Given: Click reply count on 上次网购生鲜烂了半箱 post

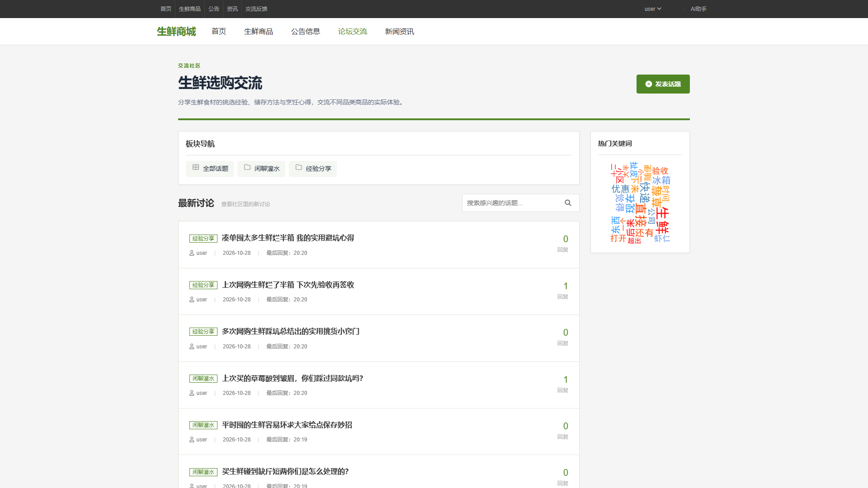Looking at the screenshot, I should click(566, 286).
